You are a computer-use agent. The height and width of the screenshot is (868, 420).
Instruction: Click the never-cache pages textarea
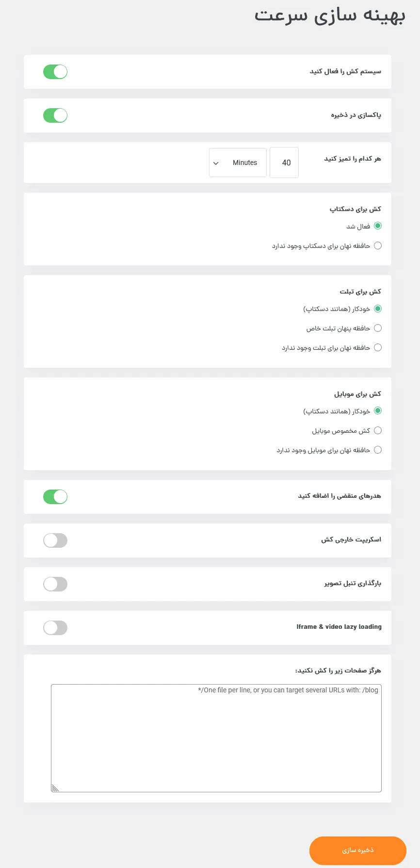click(x=216, y=738)
